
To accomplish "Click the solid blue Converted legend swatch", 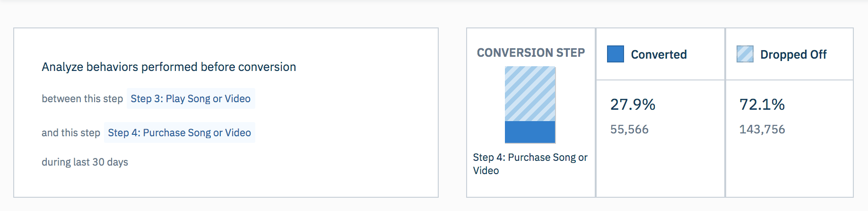I will [x=615, y=54].
